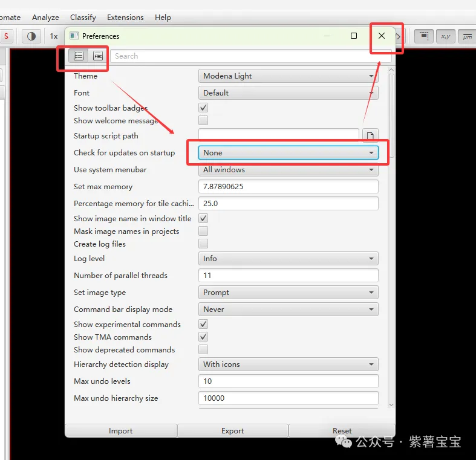Open the Theme dropdown showing Modena Light
This screenshot has width=476, height=460.
point(288,76)
